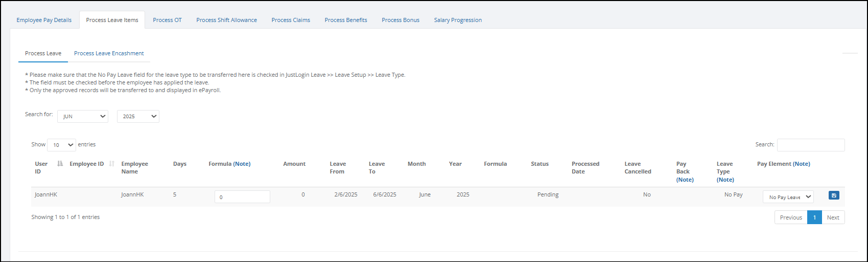Viewport: 868px width, 262px height.
Task: Open the year 2025 dropdown
Action: coord(138,117)
